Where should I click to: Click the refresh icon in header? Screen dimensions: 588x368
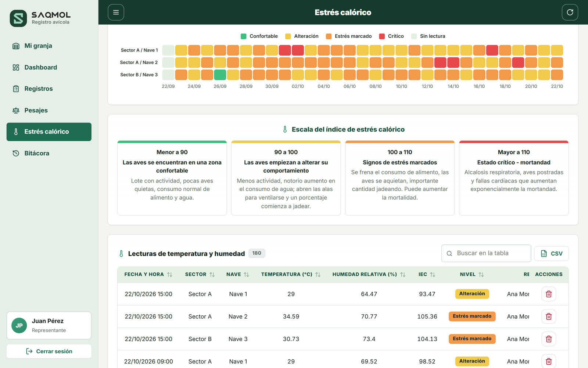point(570,12)
